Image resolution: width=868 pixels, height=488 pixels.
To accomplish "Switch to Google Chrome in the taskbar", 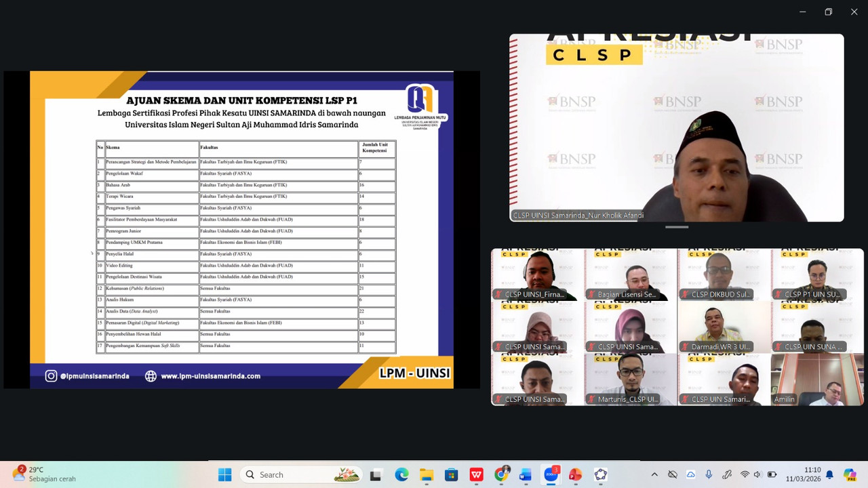I will click(x=501, y=474).
